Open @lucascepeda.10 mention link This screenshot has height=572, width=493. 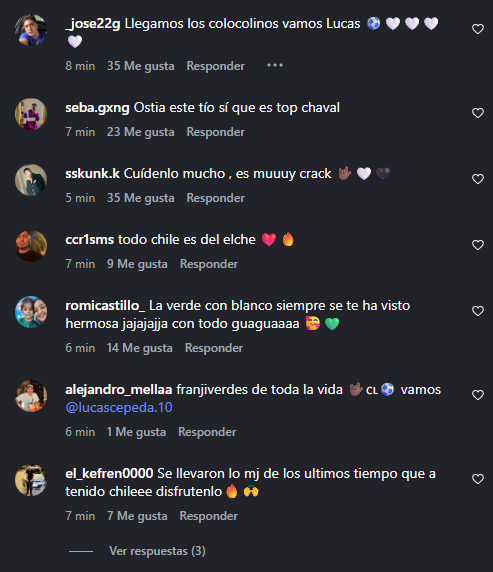(119, 407)
